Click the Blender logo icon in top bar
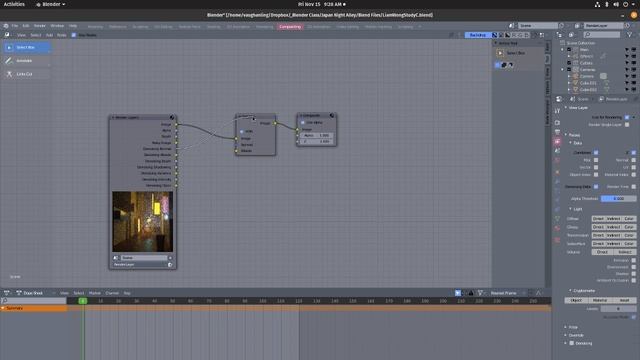Screen dimensions: 640x360 6,26
